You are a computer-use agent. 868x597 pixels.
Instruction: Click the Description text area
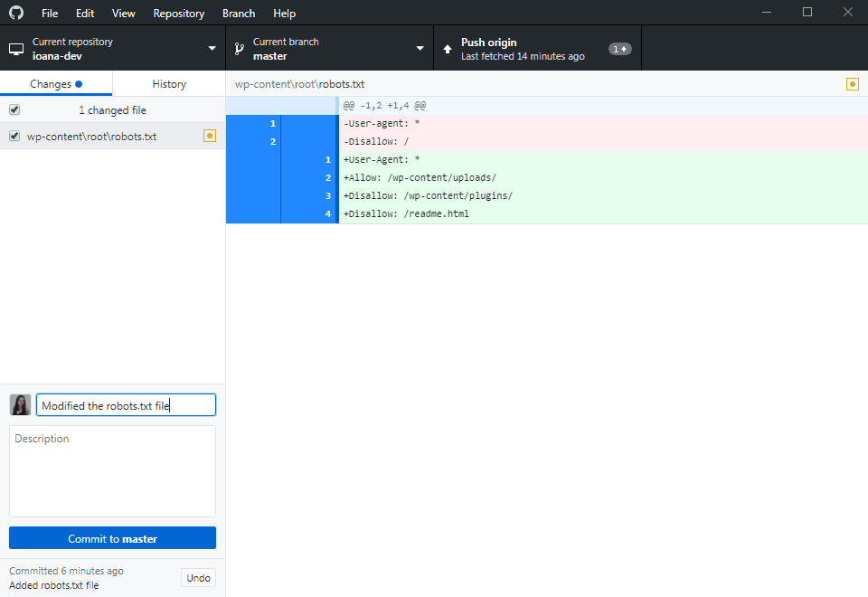112,471
